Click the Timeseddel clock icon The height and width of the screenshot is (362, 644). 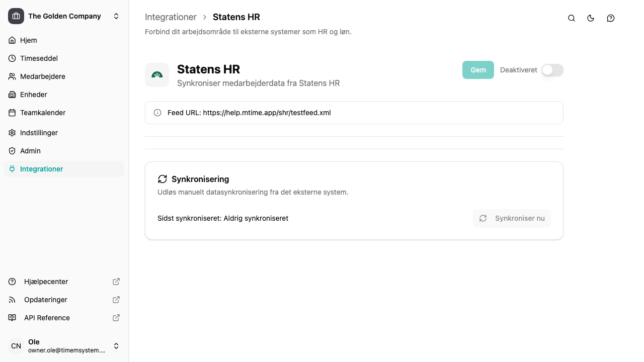[12, 58]
